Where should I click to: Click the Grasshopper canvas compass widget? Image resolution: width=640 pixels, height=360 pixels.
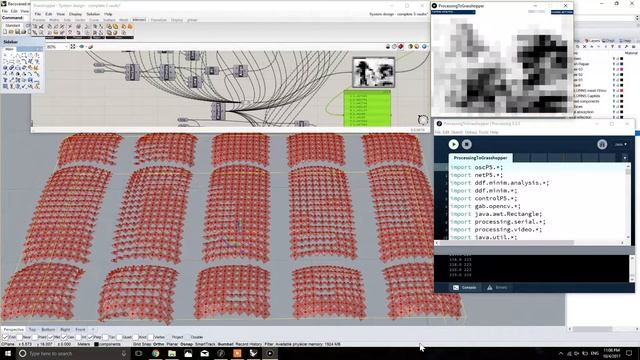(x=422, y=120)
